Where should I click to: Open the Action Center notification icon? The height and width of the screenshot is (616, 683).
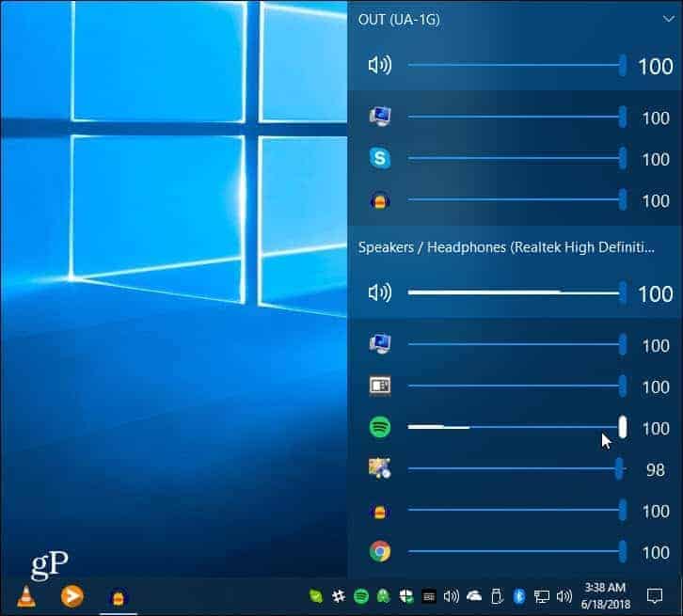[655, 595]
